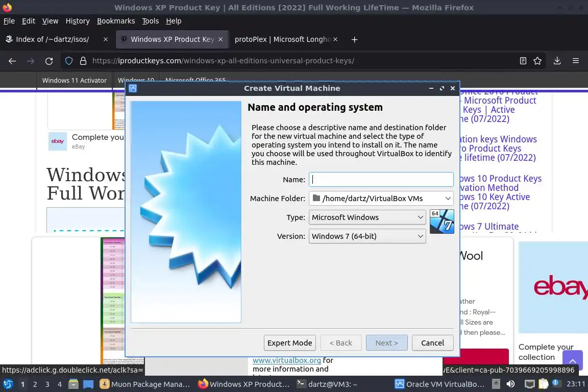This screenshot has width=588, height=392.
Task: Switch to dartz@VM3 terminal taskbar entry
Action: (327, 384)
